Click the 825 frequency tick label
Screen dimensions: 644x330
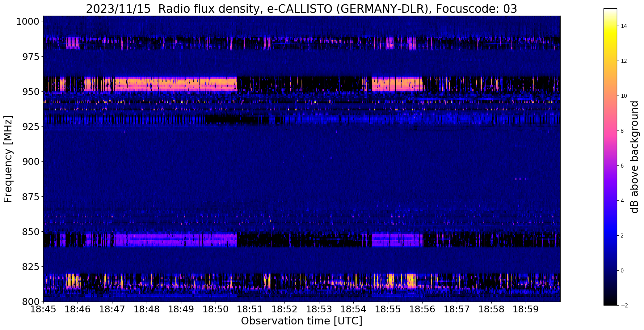pyautogui.click(x=31, y=267)
